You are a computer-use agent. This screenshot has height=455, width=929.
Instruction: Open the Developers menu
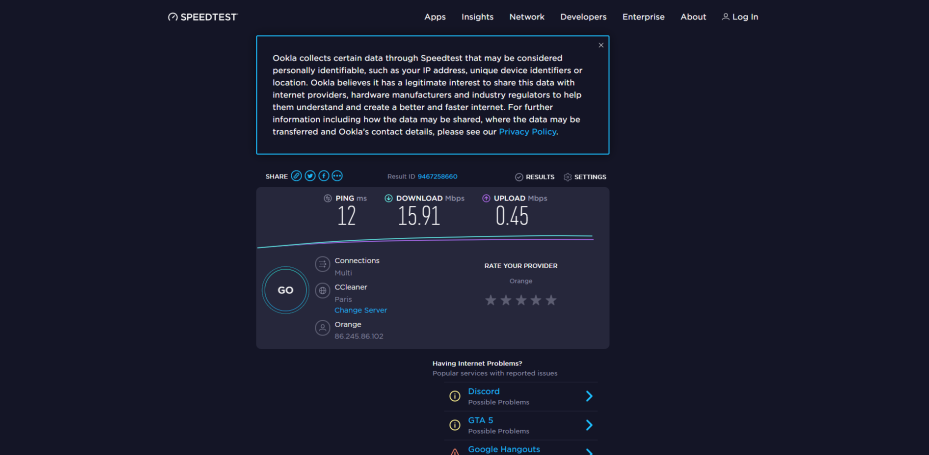tap(584, 17)
